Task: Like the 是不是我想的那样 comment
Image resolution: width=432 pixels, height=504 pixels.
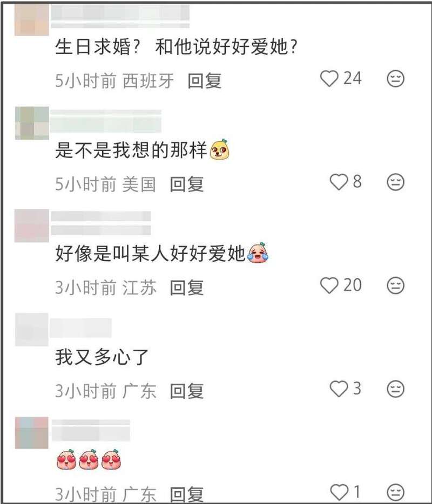Action: (x=339, y=182)
